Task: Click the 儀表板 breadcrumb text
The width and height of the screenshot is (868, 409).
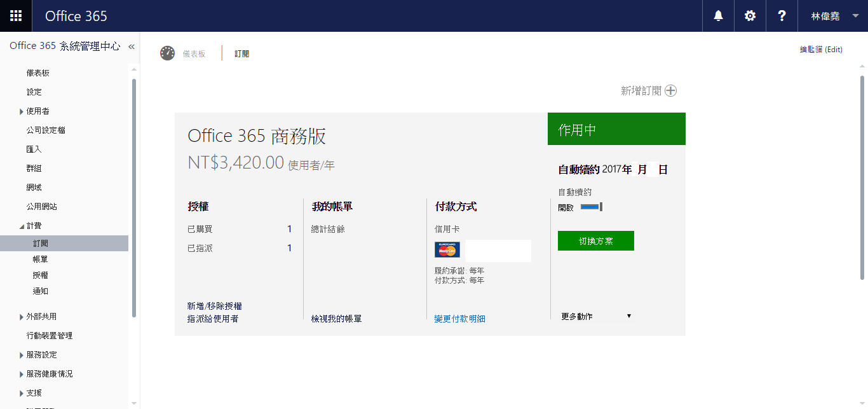Action: pos(194,54)
